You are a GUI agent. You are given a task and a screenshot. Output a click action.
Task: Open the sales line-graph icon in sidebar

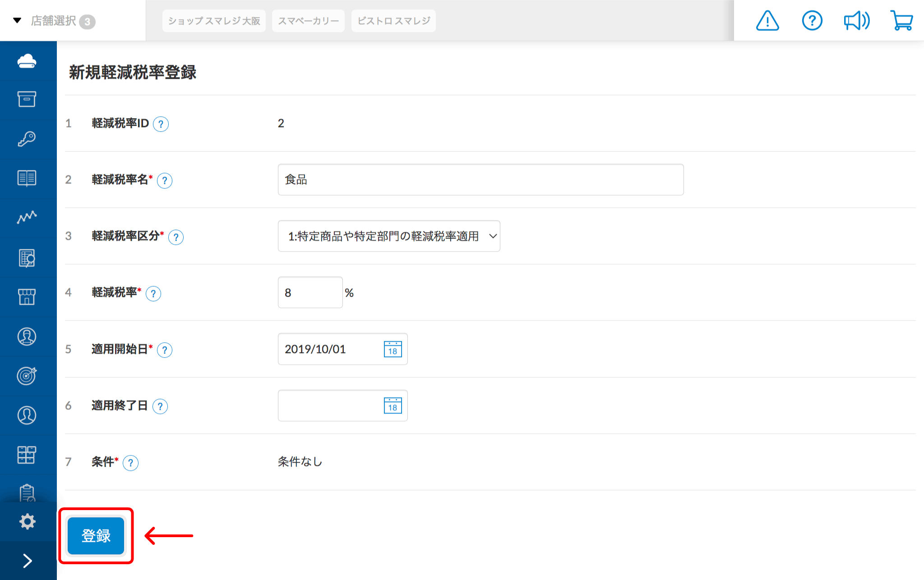27,217
